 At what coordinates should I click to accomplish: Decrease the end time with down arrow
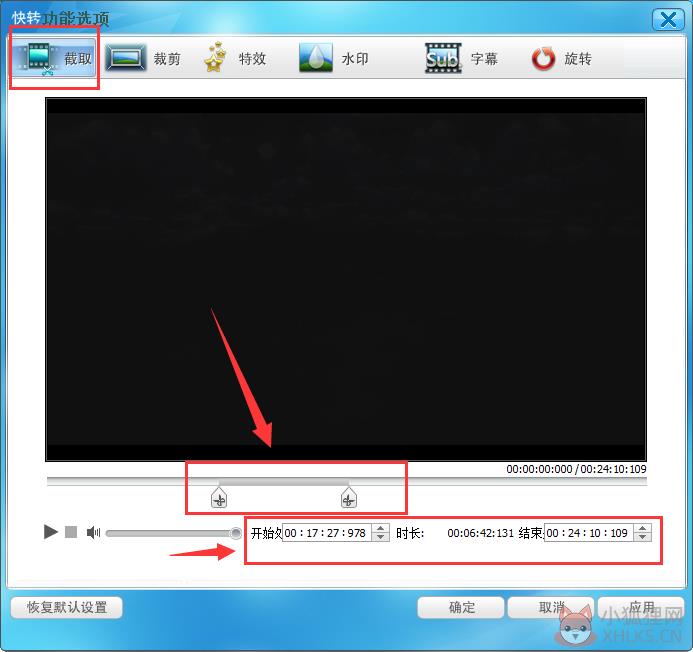pos(642,537)
